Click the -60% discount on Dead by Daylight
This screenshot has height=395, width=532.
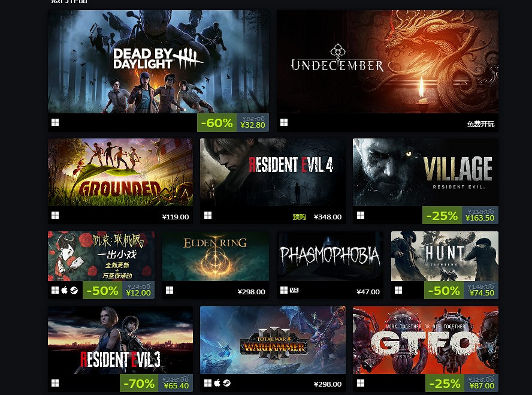click(217, 123)
